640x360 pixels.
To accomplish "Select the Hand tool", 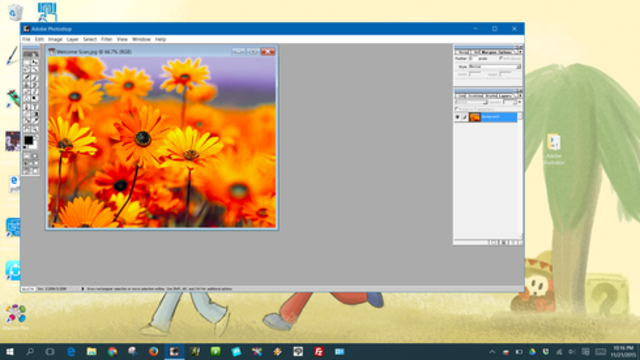I will tap(27, 128).
